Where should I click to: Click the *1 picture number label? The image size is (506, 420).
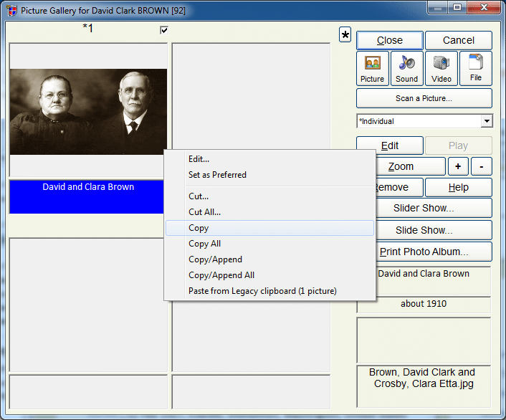(87, 29)
